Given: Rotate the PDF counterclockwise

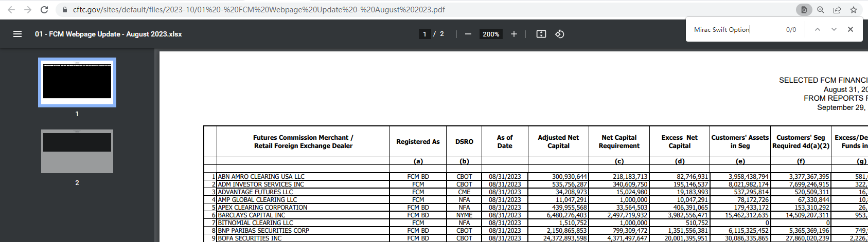Looking at the screenshot, I should [x=560, y=34].
